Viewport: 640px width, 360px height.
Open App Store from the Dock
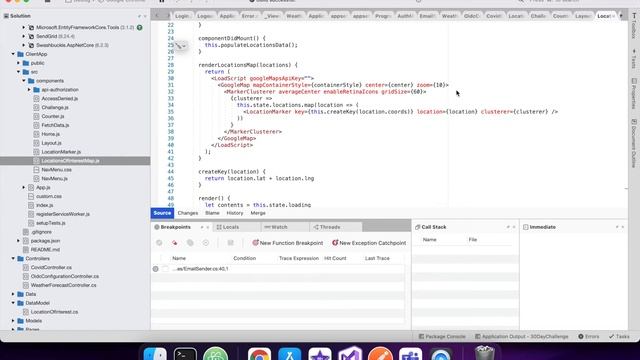289,354
